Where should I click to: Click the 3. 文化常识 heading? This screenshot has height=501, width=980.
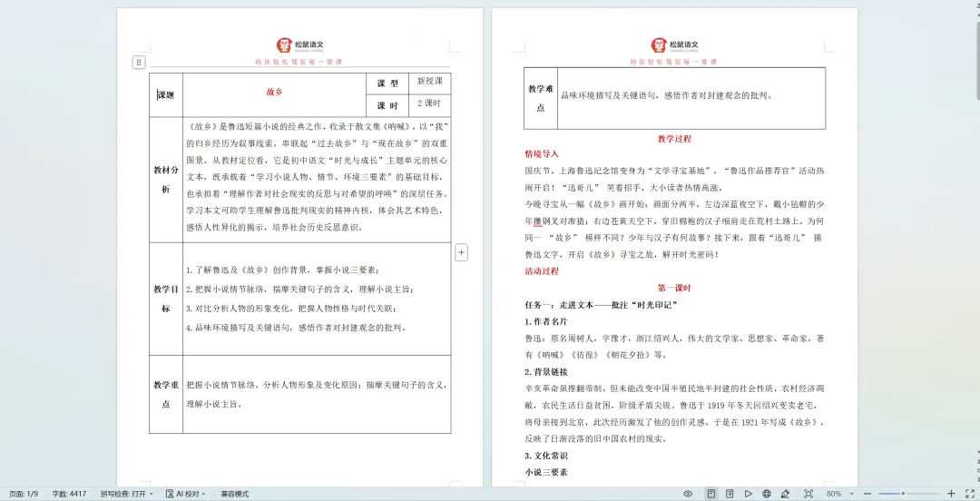coord(546,456)
